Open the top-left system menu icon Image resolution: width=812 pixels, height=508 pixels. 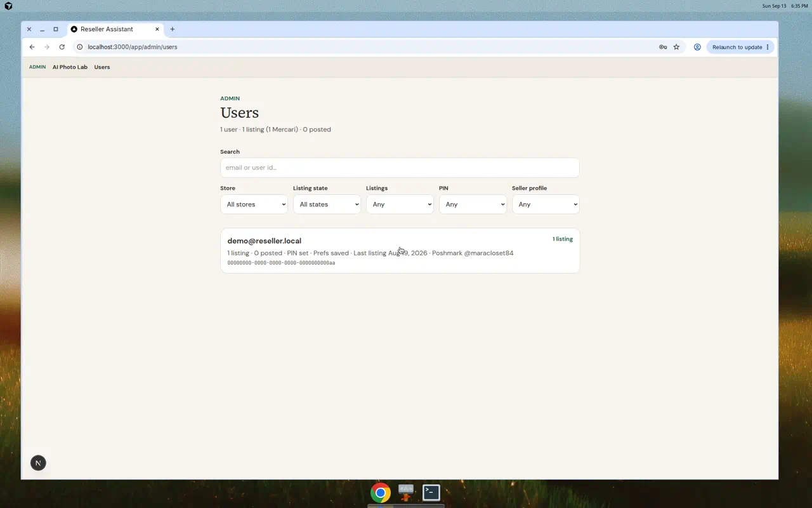pyautogui.click(x=8, y=6)
